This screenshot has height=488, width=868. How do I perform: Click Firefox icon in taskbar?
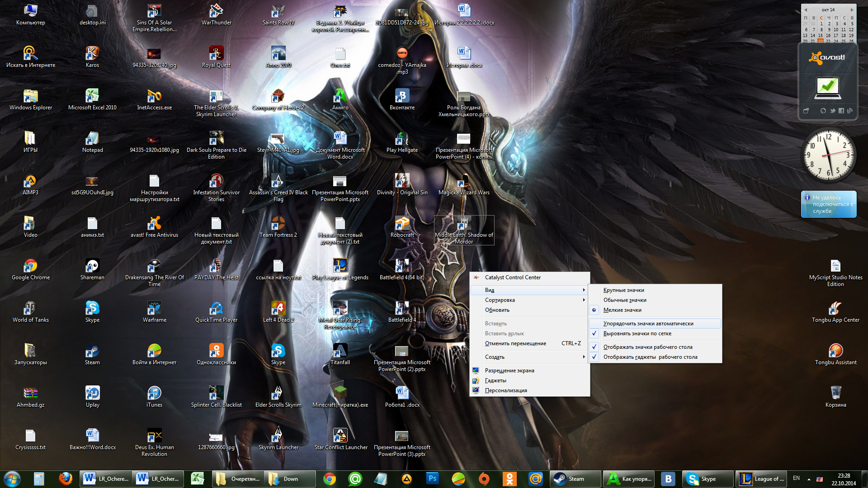pyautogui.click(x=66, y=479)
